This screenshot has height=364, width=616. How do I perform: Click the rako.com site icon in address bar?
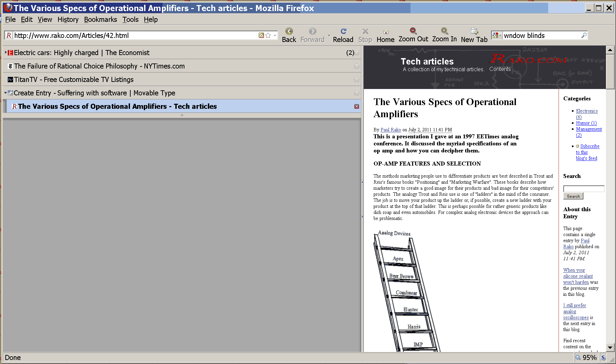pyautogui.click(x=9, y=35)
